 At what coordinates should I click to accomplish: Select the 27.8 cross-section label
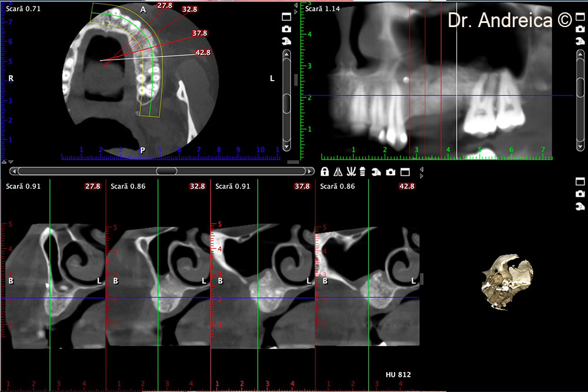[x=92, y=186]
